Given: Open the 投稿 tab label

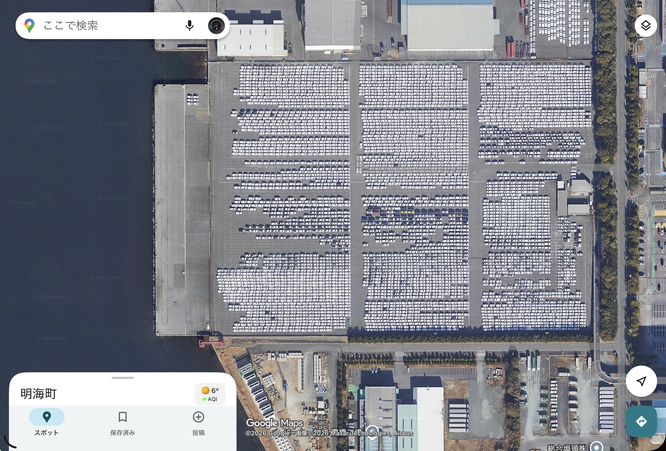Looking at the screenshot, I should click(x=198, y=433).
